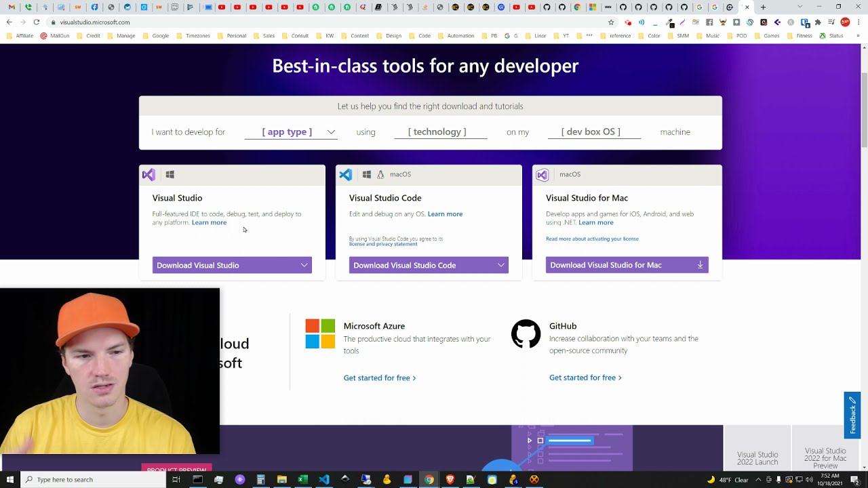Open the Chrome three-dot menu
The width and height of the screenshot is (868, 488).
pyautogui.click(x=859, y=22)
